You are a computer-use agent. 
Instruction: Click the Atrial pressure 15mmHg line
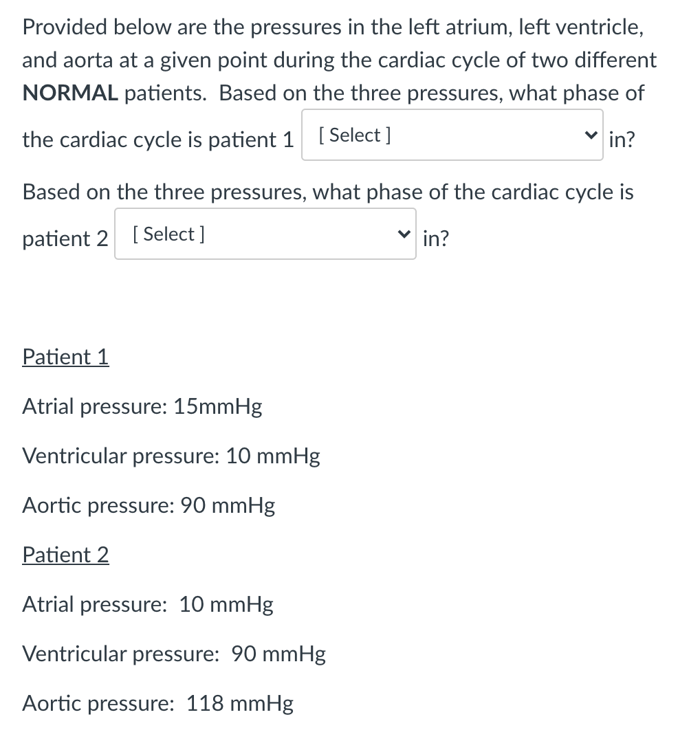142,406
